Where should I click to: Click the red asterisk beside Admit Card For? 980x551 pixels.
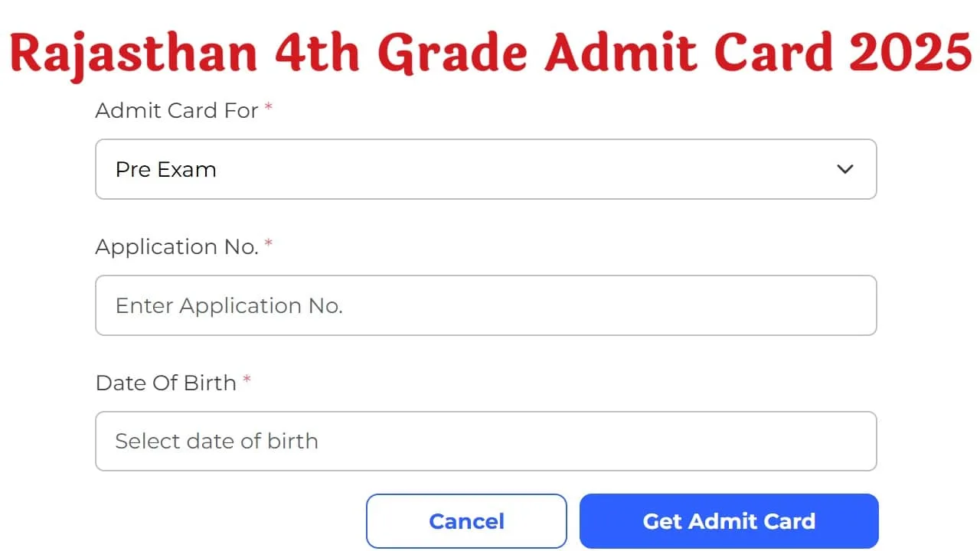click(x=269, y=107)
